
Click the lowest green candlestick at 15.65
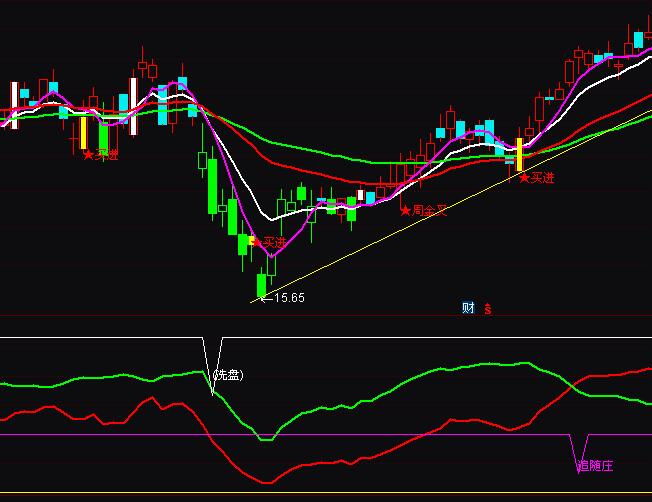262,286
